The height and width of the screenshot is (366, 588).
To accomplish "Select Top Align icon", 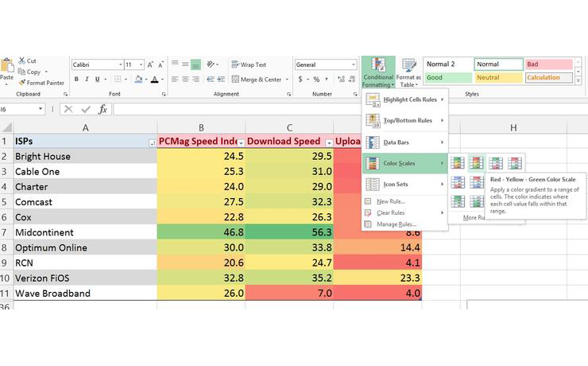I will click(x=175, y=64).
